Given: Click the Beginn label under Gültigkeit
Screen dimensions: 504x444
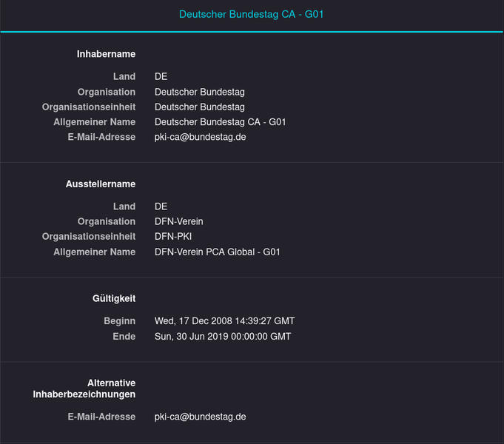Looking at the screenshot, I should 119,321.
